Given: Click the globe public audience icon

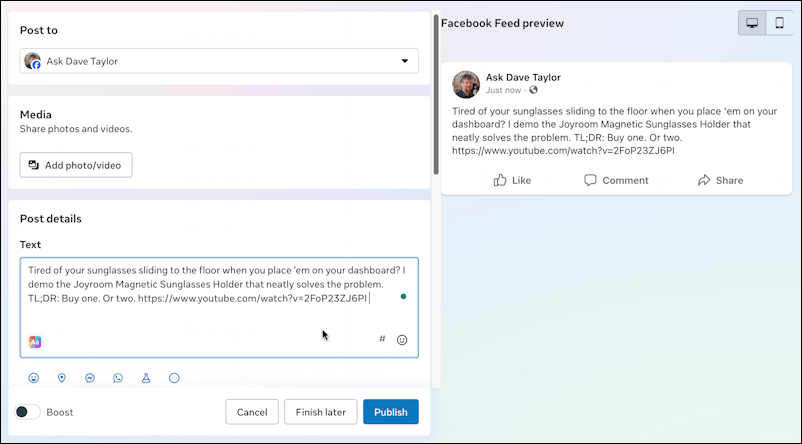Looking at the screenshot, I should [533, 90].
